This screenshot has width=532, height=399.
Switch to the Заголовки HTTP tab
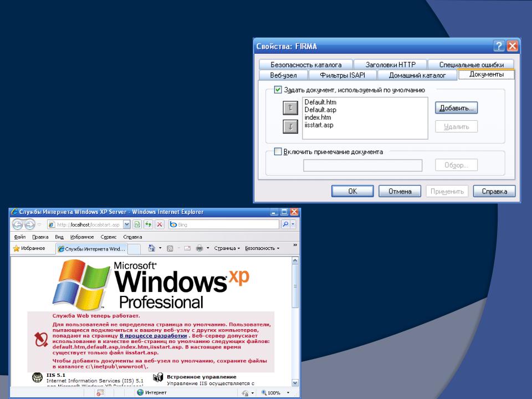391,64
